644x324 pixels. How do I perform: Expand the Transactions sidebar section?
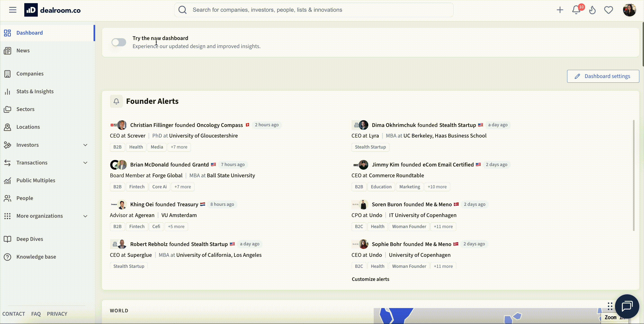85,163
